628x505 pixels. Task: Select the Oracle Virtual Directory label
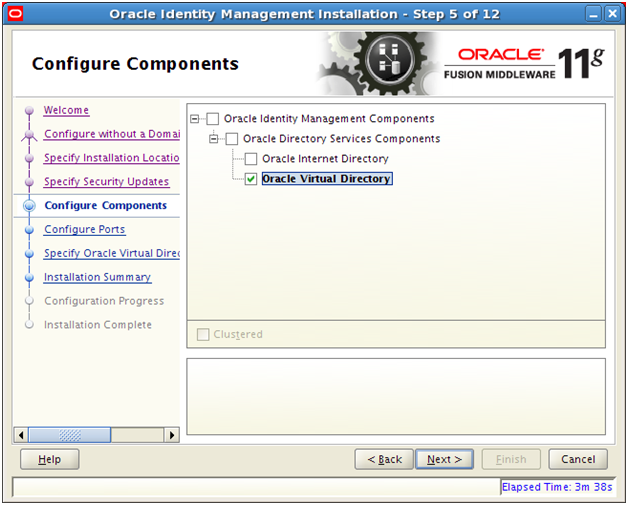pos(327,179)
